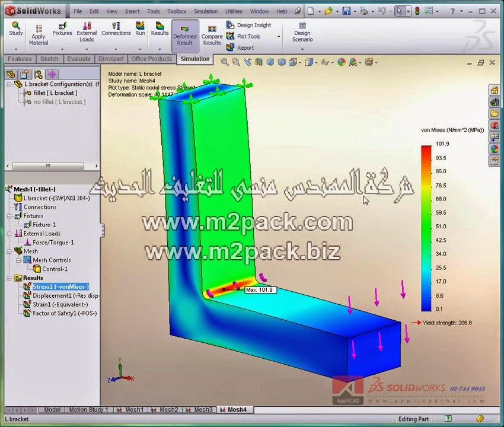Screen dimensions: 504x427
Task: Open the File menu
Action: (78, 11)
